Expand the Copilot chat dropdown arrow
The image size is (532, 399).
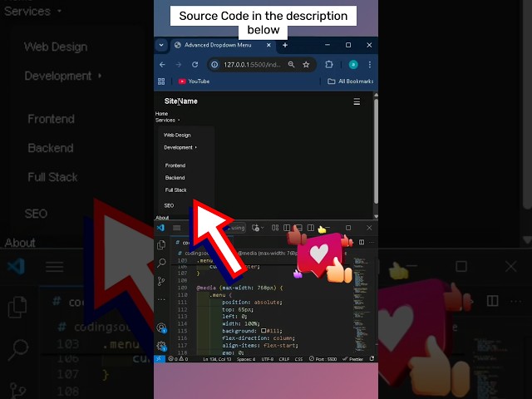(x=263, y=228)
